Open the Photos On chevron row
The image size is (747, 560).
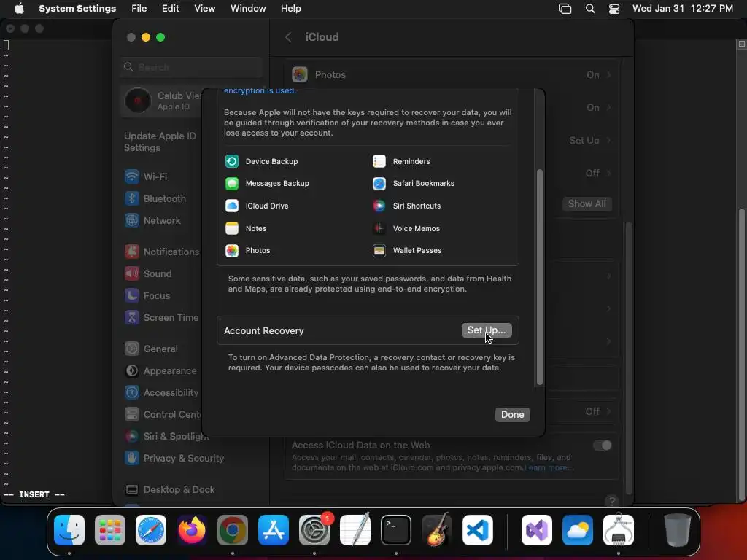(452, 75)
